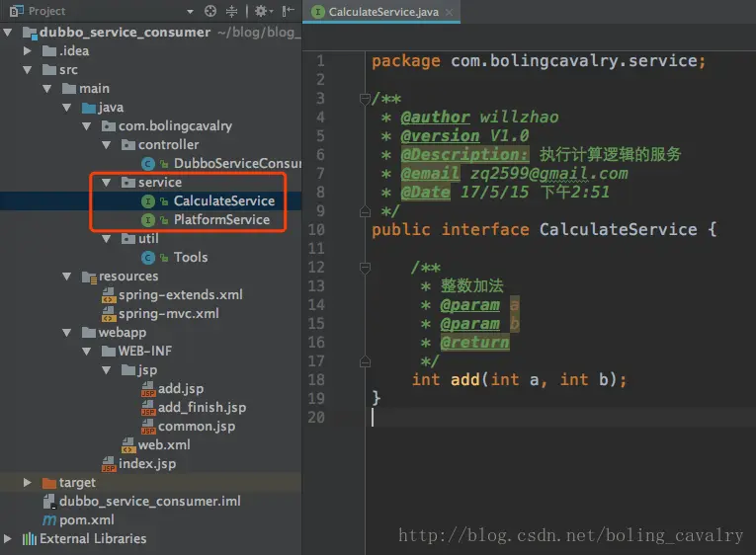The height and width of the screenshot is (555, 756).
Task: Select the CalculateService.java editor tab
Action: 383,12
